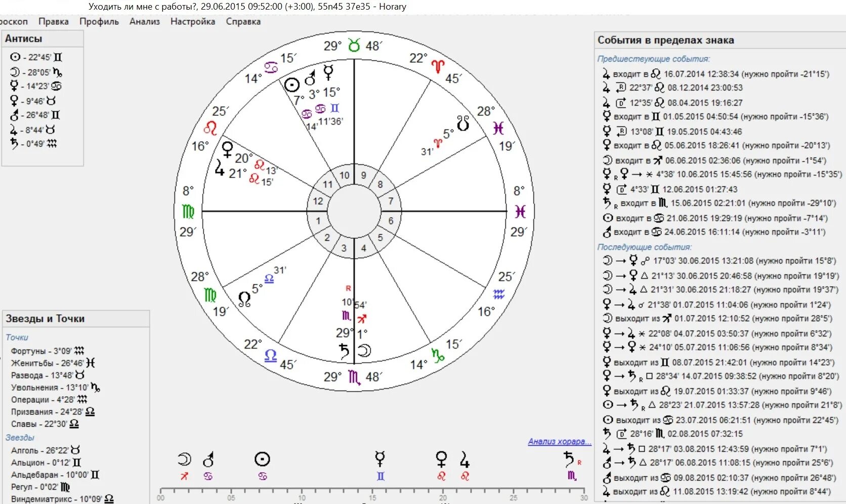846x504 pixels.
Task: Select the Moon glyph at chart bottom
Action: click(364, 351)
